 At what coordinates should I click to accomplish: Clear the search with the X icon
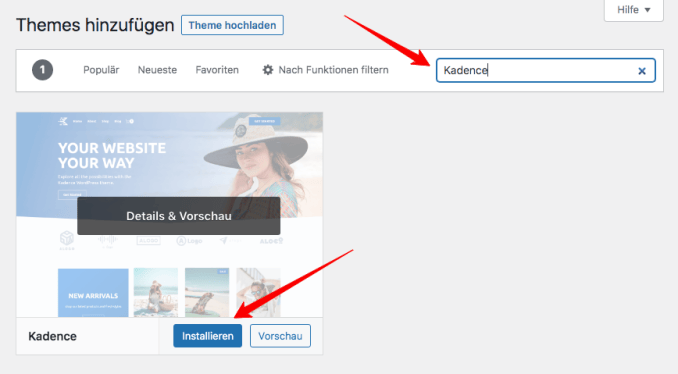(642, 71)
